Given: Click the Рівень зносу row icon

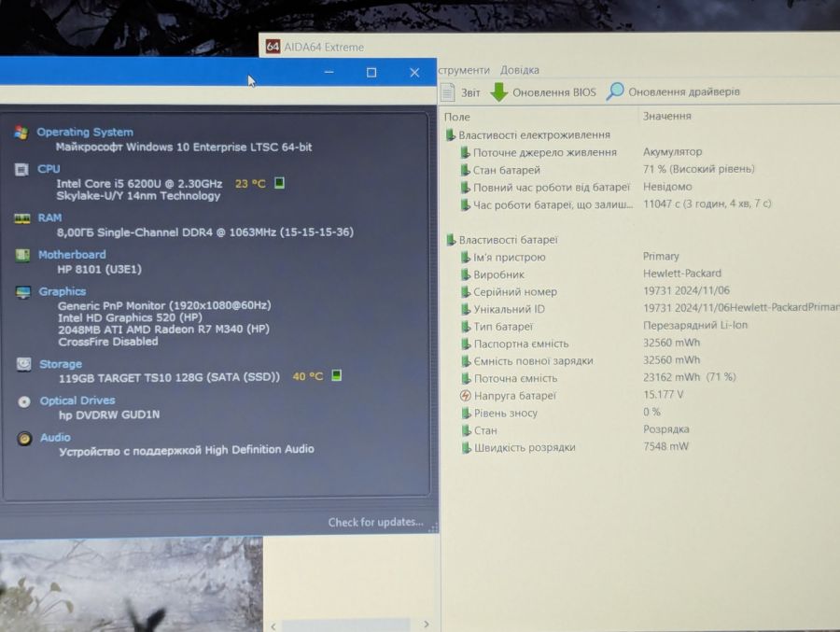Looking at the screenshot, I should coord(466,413).
